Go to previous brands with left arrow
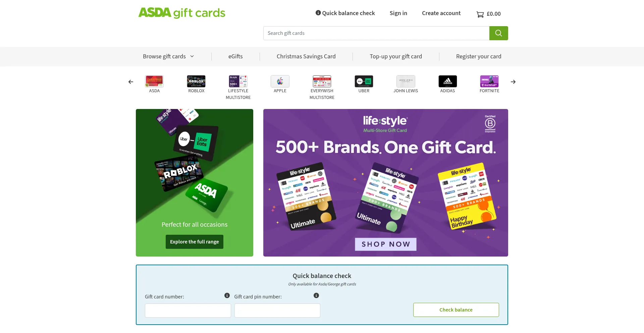Viewport: 644px width, 333px height. pos(131,82)
